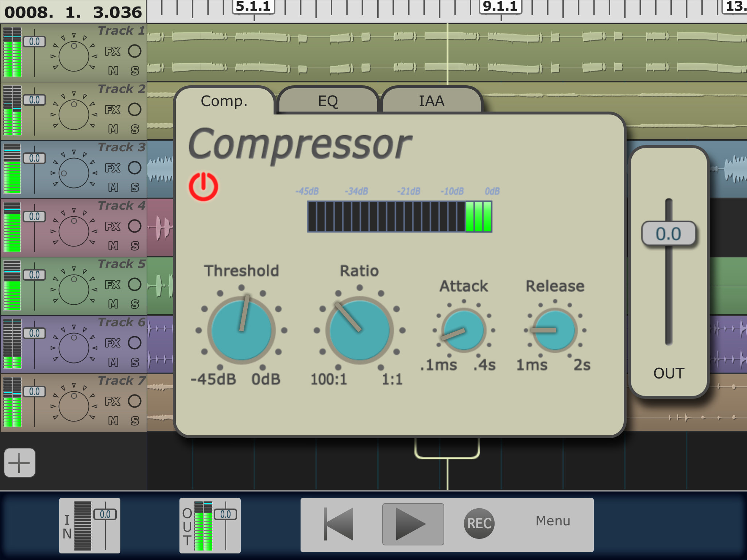This screenshot has height=560, width=747.
Task: Select the Track 1 audio waveform region
Action: coord(447,52)
